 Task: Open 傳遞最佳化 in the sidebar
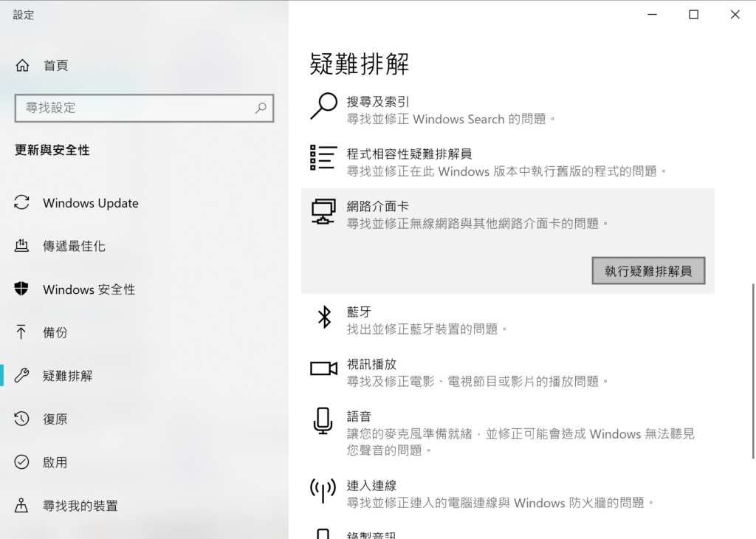click(x=74, y=247)
